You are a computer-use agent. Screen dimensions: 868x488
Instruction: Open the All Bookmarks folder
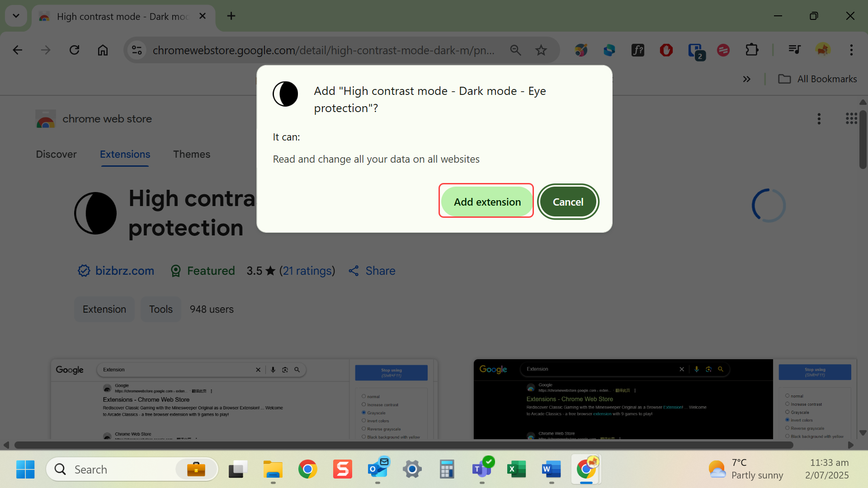[x=817, y=79]
